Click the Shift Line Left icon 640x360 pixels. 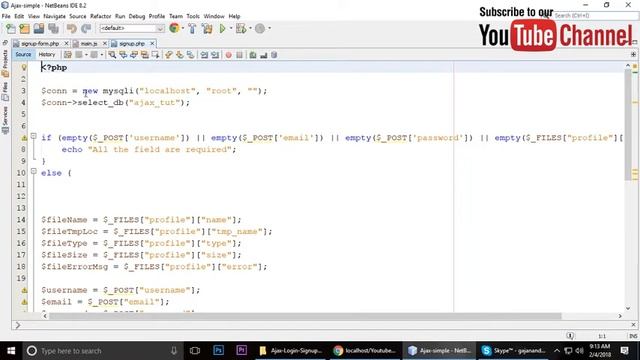pyautogui.click(x=204, y=55)
